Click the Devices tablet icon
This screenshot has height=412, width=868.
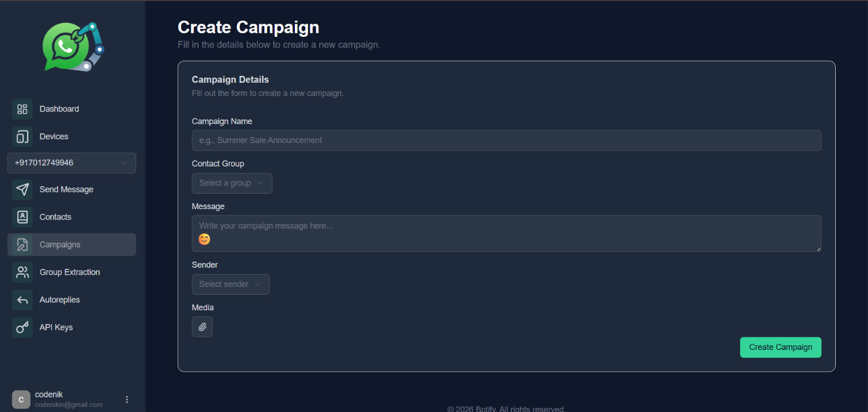point(22,137)
